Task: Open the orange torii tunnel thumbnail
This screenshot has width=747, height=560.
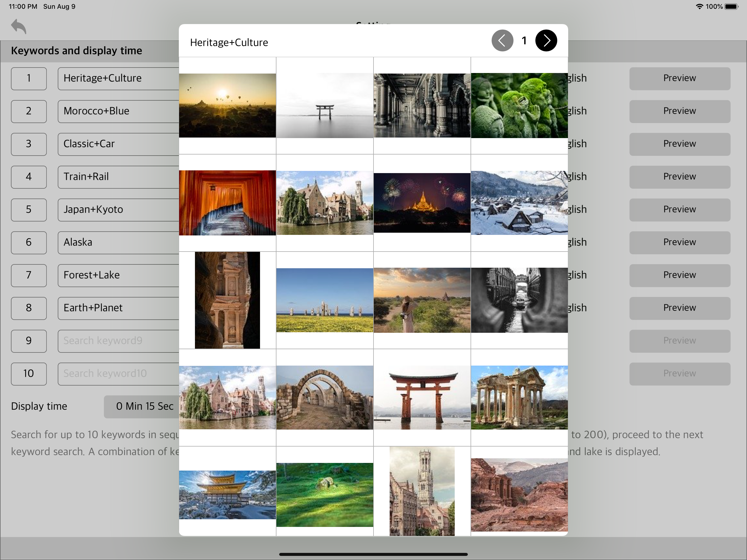Action: click(227, 203)
